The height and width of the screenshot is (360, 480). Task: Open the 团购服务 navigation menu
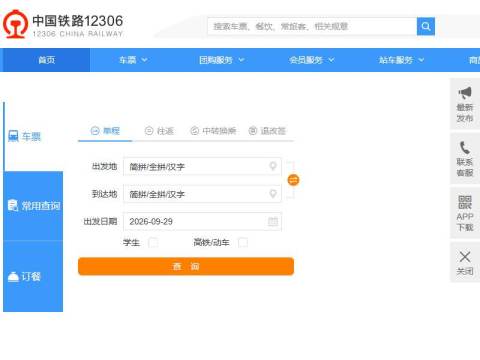(x=222, y=60)
